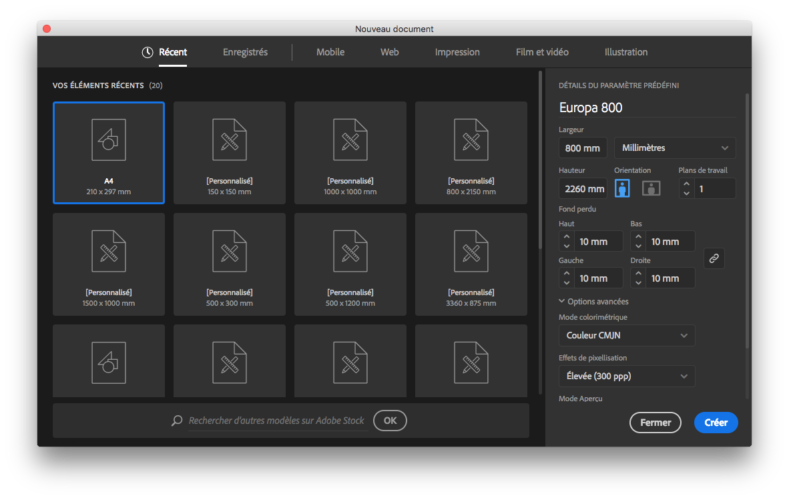This screenshot has height=500, width=789.
Task: Set portrait orientation
Action: tap(623, 188)
